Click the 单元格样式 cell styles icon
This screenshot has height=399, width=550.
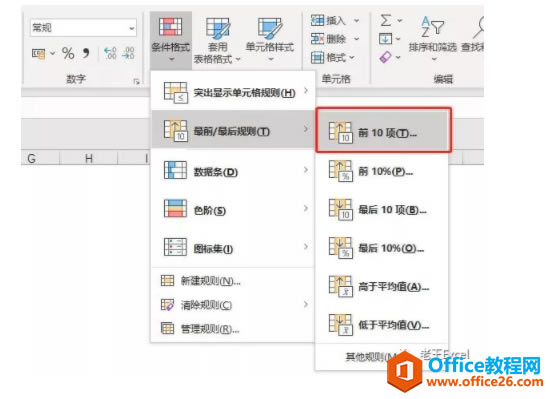click(x=270, y=28)
